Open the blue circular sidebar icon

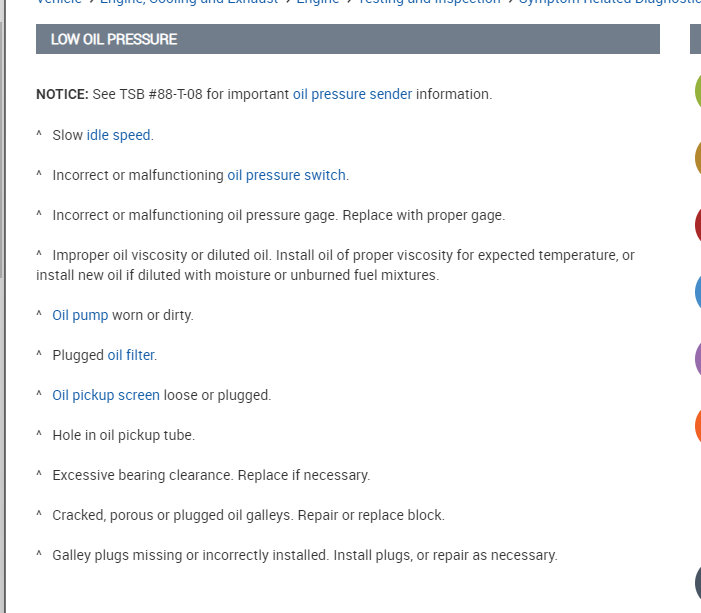[x=697, y=291]
